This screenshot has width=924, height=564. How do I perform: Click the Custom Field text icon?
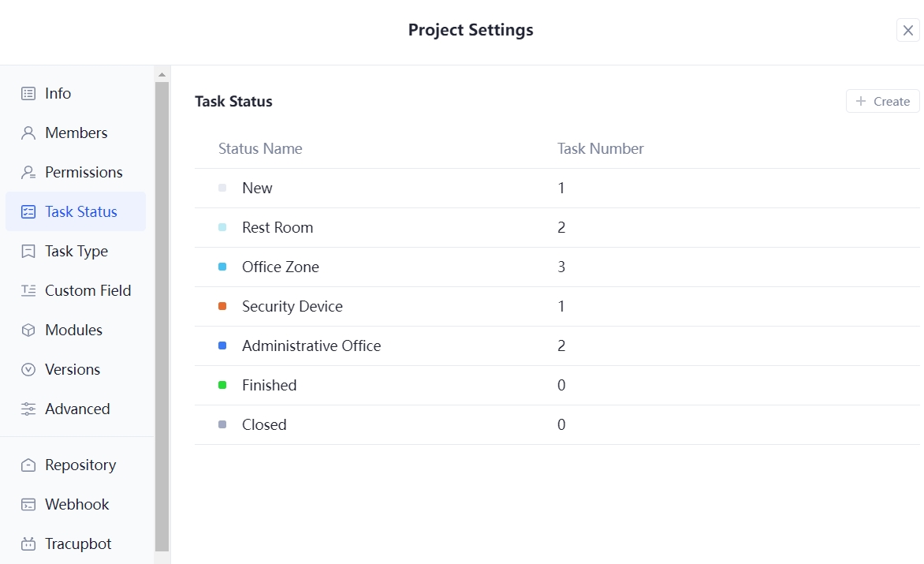(28, 290)
